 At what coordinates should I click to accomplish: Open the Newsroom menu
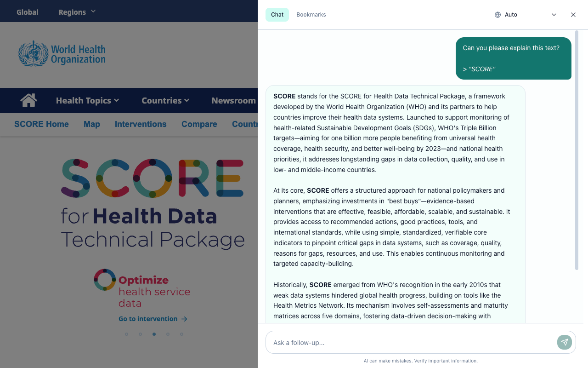pos(233,100)
